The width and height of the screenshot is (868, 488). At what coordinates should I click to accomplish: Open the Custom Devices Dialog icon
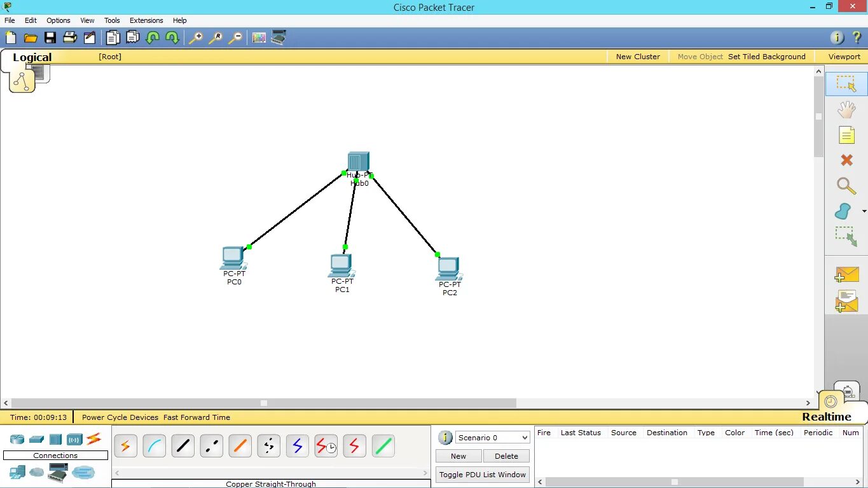pyautogui.click(x=279, y=38)
